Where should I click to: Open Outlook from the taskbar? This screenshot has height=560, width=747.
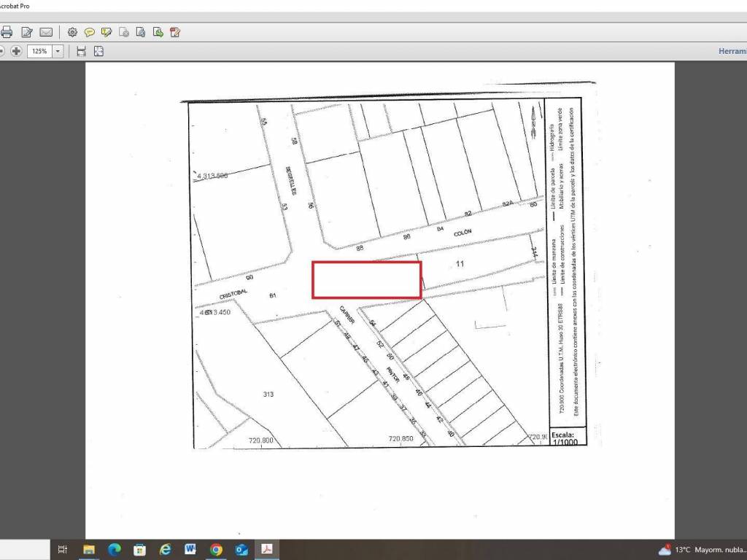(241, 550)
